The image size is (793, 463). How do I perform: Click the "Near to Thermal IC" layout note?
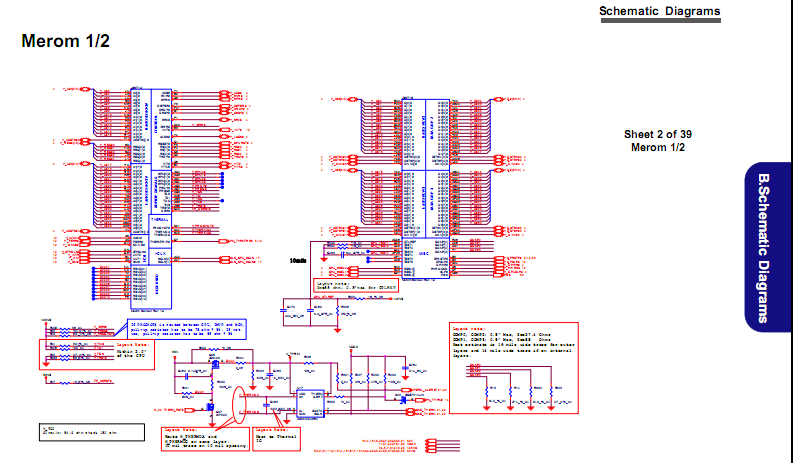pyautogui.click(x=277, y=439)
